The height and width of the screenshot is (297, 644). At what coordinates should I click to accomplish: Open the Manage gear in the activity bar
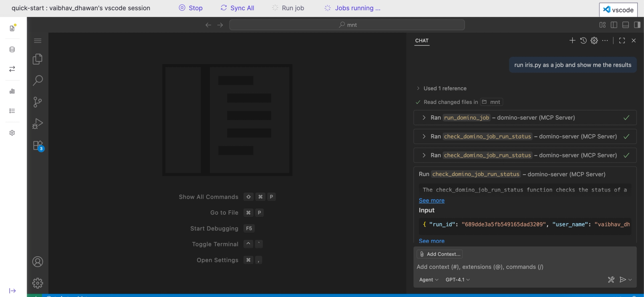38,283
